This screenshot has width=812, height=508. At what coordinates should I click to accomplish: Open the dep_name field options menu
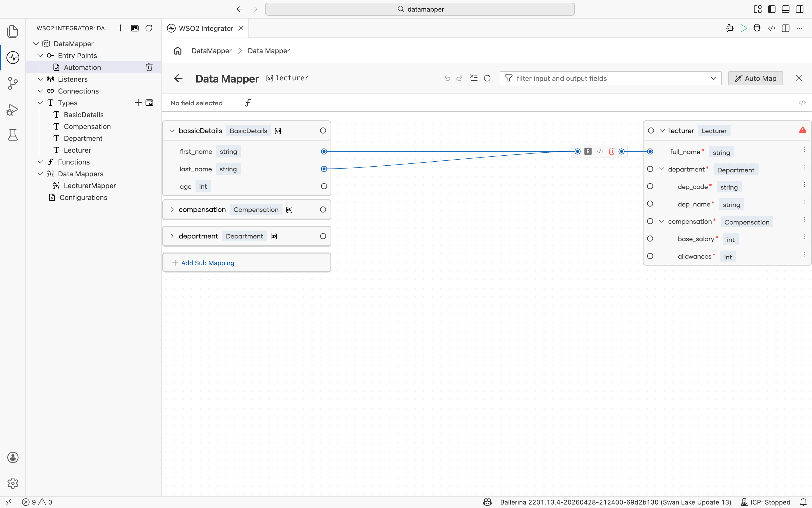pos(805,202)
